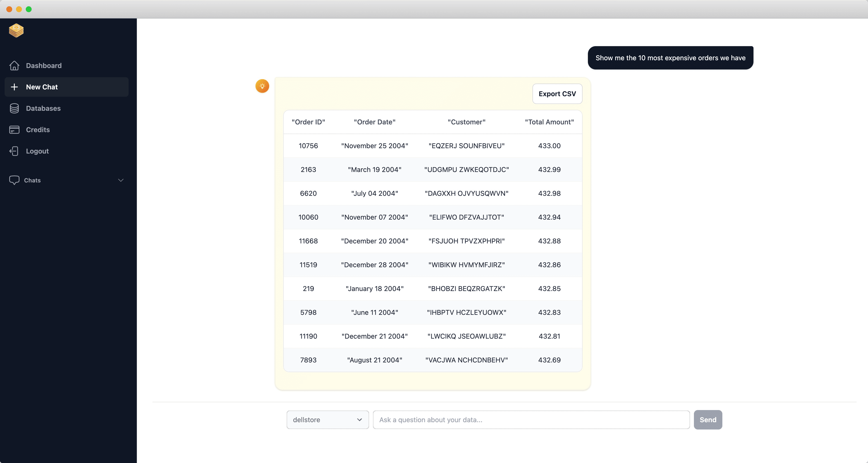Click the user message about expensive orders
Image resolution: width=868 pixels, height=463 pixels.
tap(670, 58)
